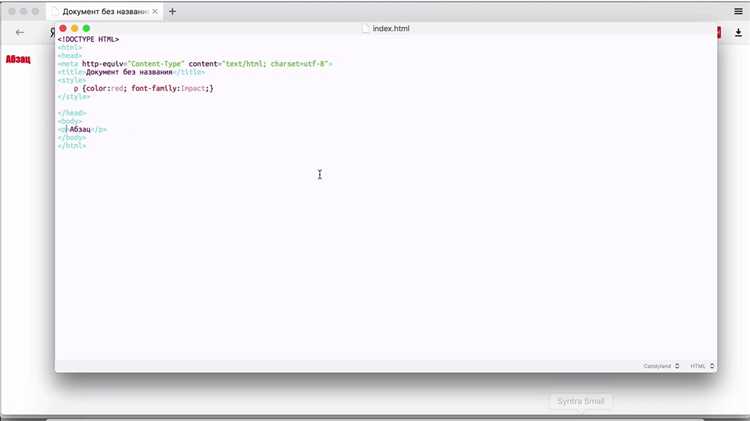Open a new browser tab with plus

coord(172,11)
